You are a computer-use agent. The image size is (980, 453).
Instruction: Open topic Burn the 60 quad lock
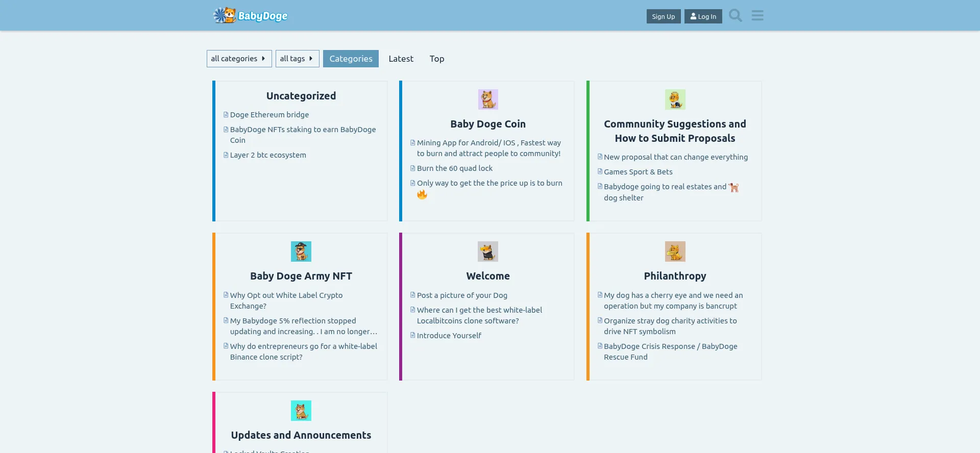[455, 168]
